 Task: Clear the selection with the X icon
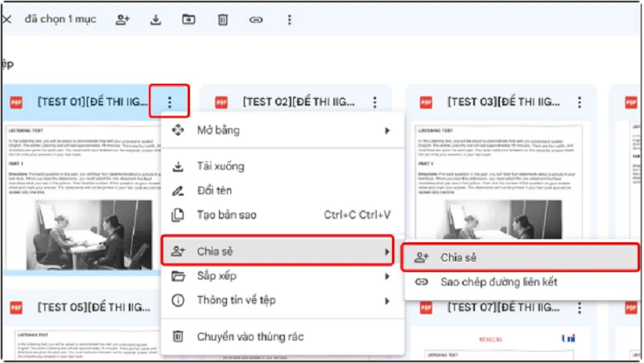click(x=6, y=19)
